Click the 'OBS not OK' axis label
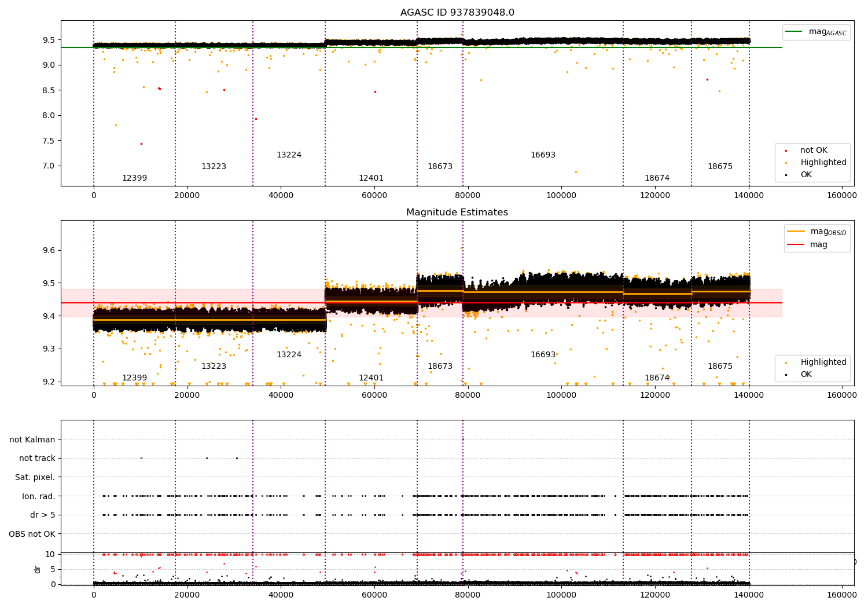868x608 pixels. point(32,534)
